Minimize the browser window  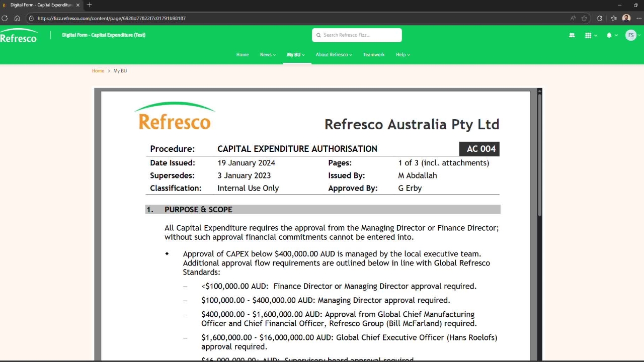coord(620,5)
